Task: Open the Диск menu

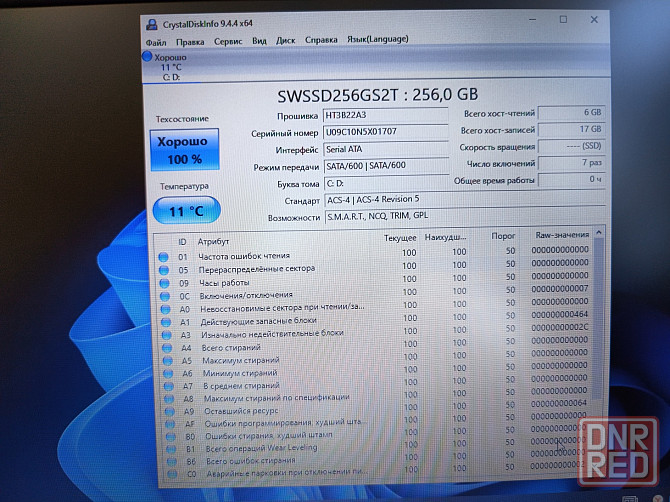Action: (285, 41)
